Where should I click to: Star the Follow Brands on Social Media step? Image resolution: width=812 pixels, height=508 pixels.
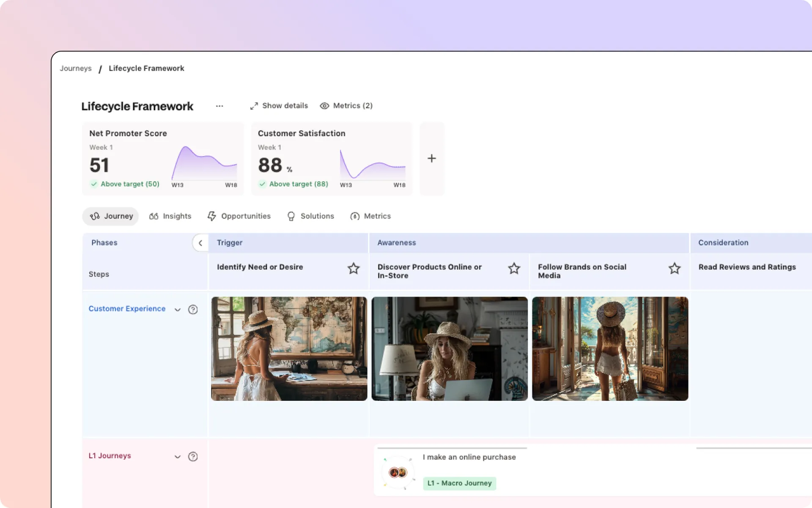(x=675, y=268)
